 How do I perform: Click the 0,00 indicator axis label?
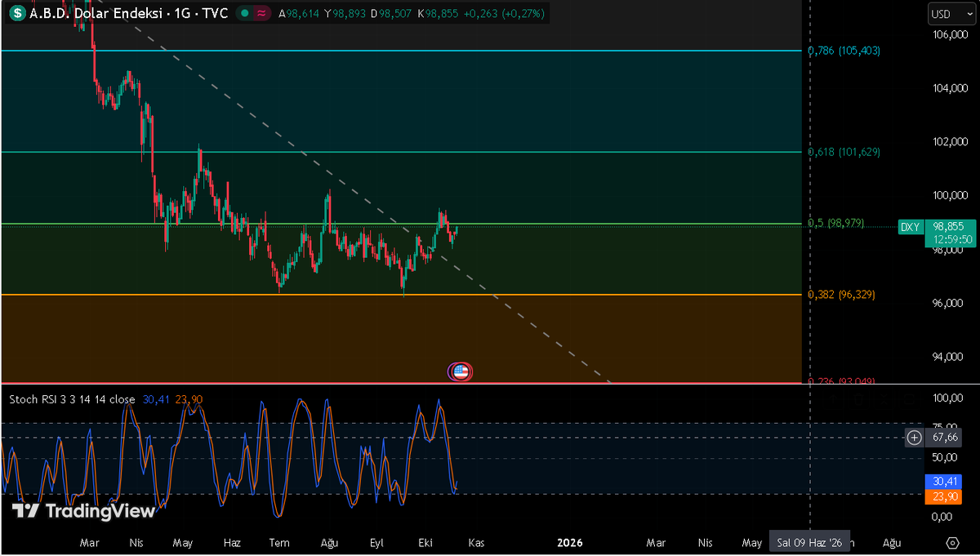tap(941, 517)
